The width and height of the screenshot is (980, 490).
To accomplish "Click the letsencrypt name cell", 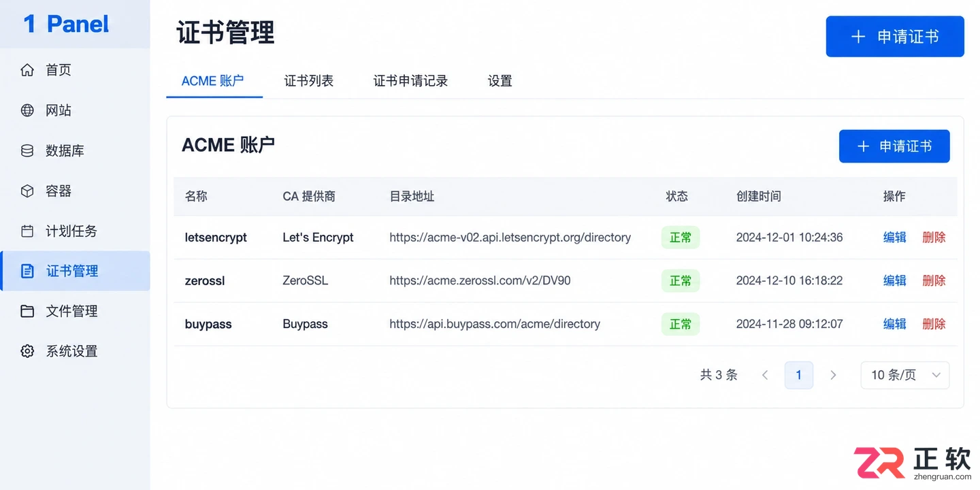I will point(216,238).
